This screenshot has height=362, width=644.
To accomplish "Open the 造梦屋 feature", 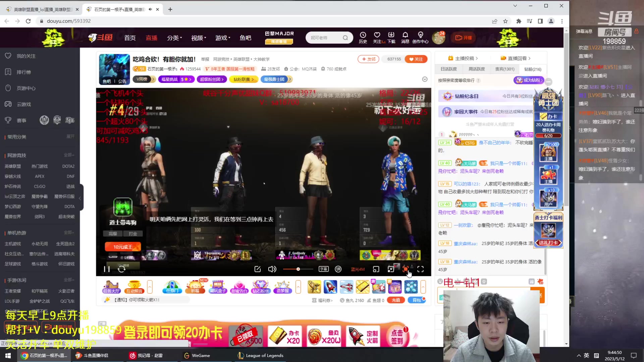I will [x=283, y=287].
